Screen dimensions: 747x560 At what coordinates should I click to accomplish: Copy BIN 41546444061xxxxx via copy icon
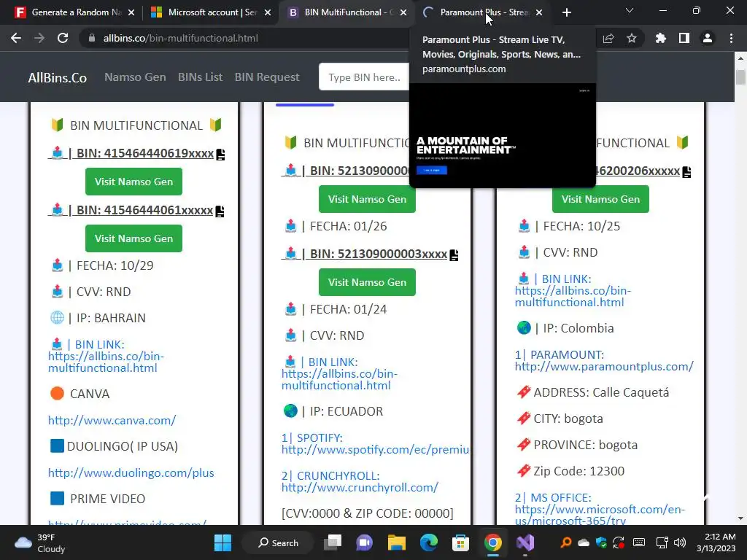220,211
